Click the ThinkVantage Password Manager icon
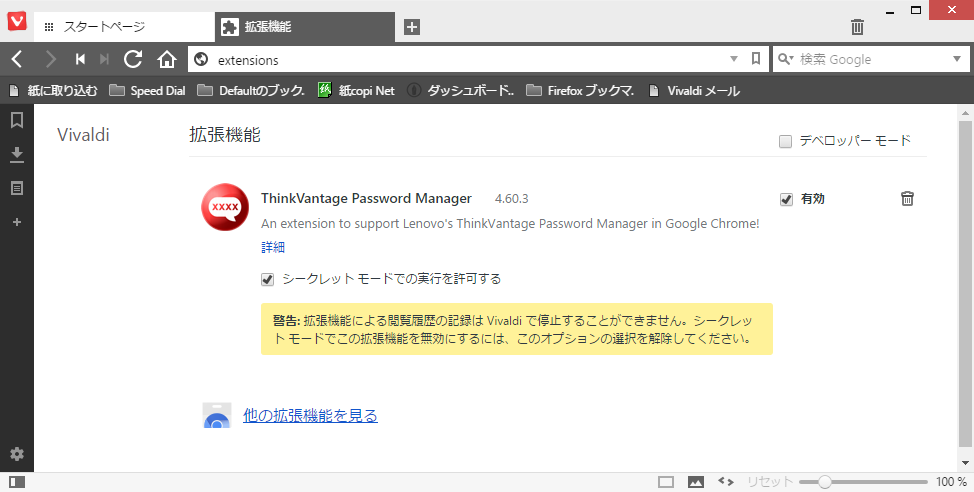 tap(225, 207)
